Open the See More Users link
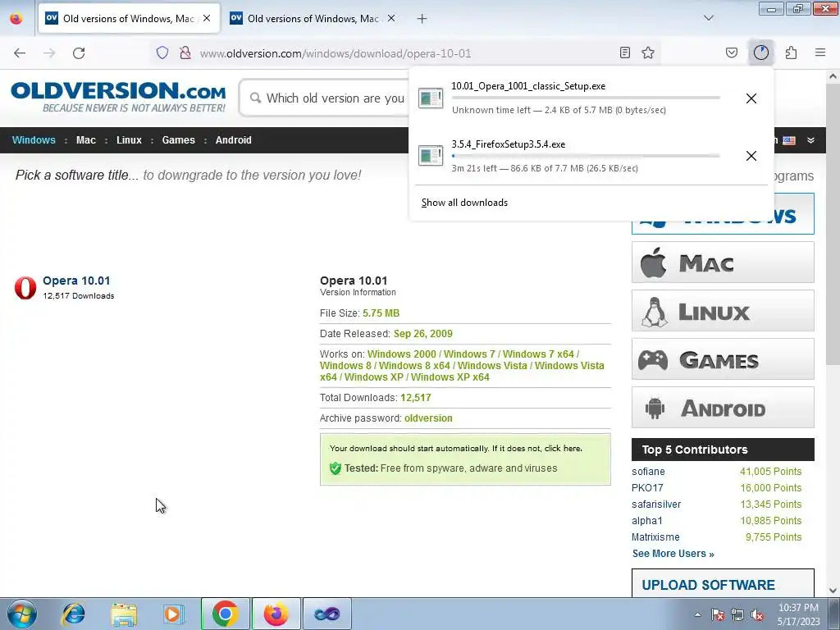The image size is (840, 630). pyautogui.click(x=673, y=554)
